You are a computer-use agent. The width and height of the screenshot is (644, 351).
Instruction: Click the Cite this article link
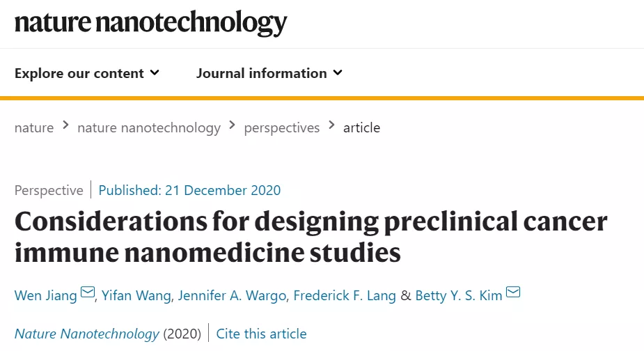tap(261, 334)
